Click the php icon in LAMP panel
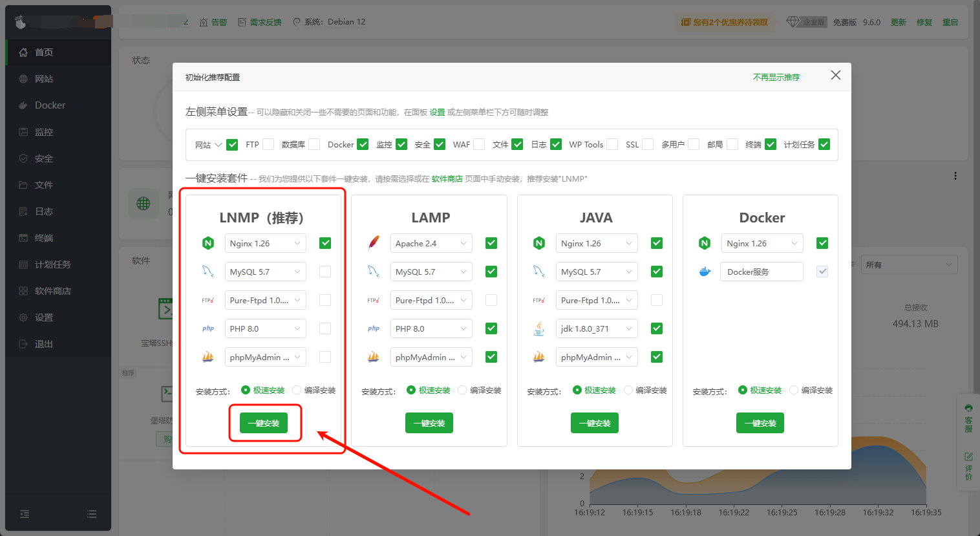The image size is (980, 536). click(x=374, y=328)
